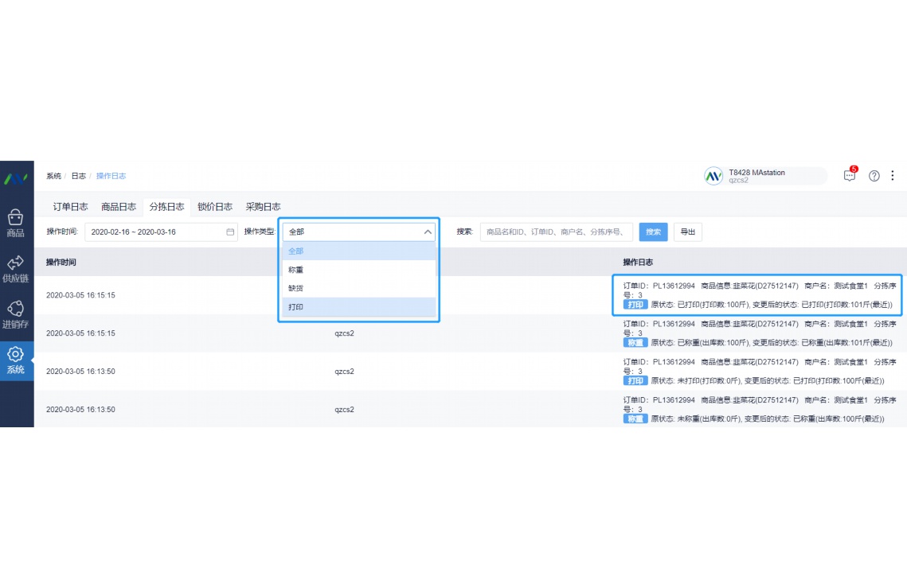Viewport: 907px width, 588px height.
Task: Click the green logo at top left
Action: (16, 177)
